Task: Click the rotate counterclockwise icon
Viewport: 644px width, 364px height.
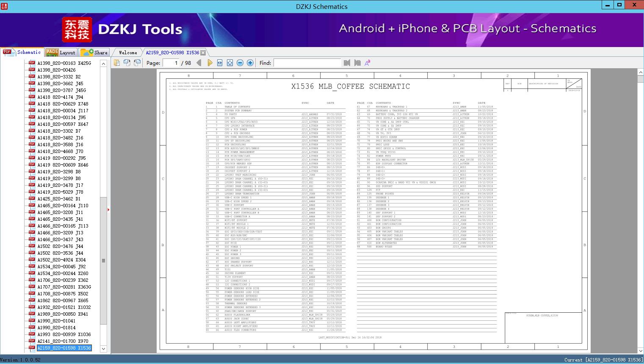Action: coord(127,63)
